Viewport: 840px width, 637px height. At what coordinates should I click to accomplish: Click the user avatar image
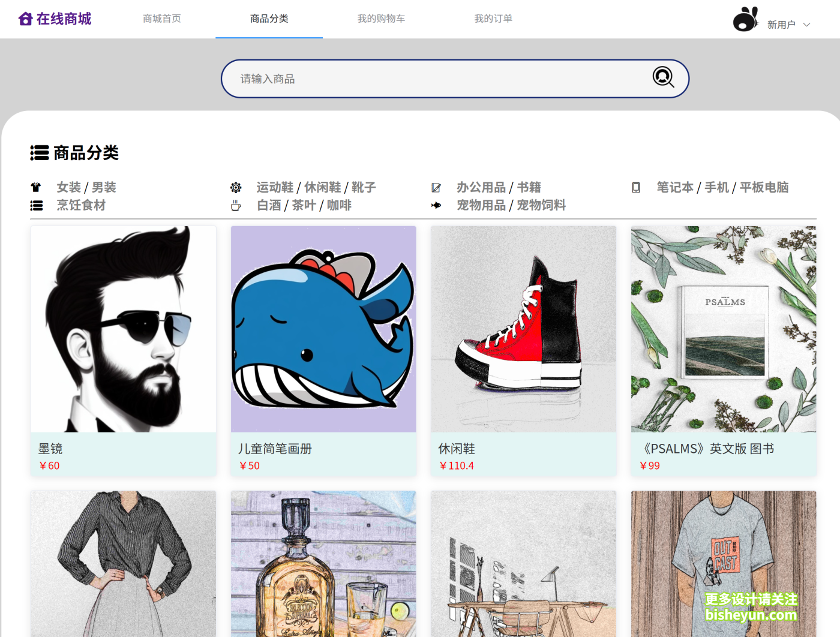tap(746, 19)
